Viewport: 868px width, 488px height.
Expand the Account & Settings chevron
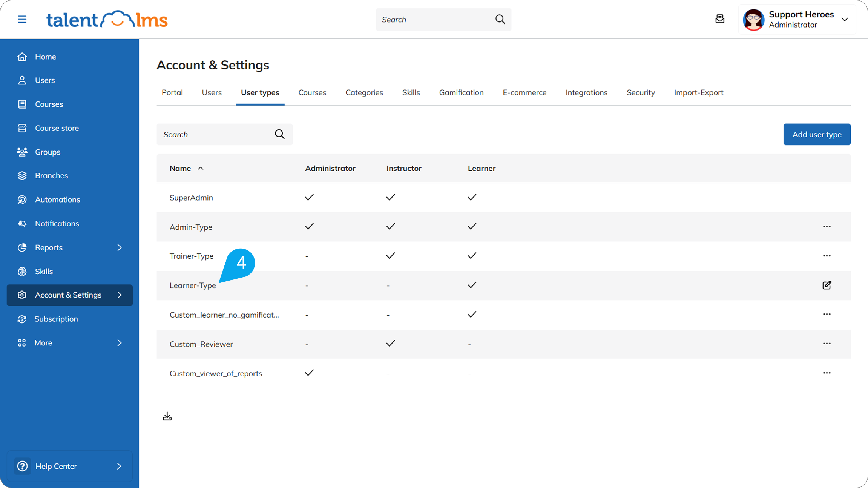[x=120, y=295]
